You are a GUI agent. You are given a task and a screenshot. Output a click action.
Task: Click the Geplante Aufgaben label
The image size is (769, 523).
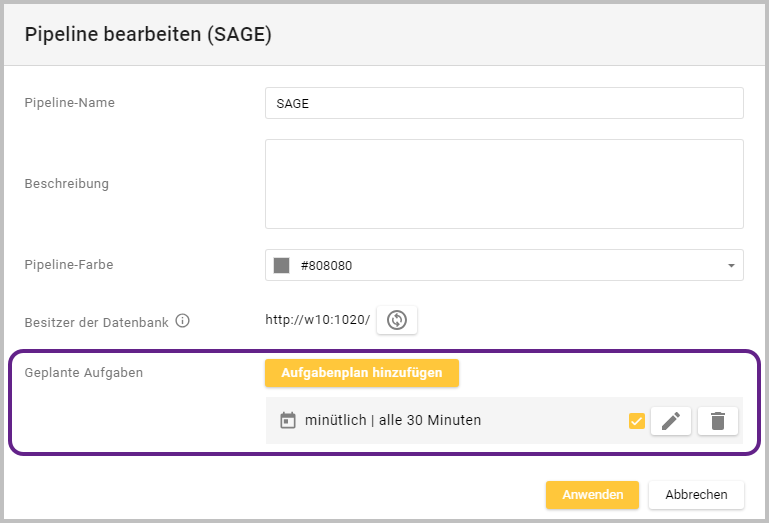pos(84,373)
